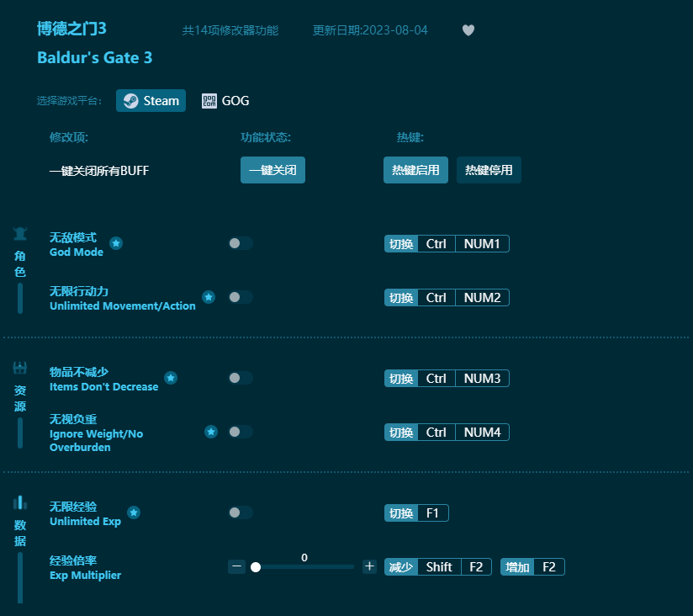This screenshot has height=616, width=693.
Task: Enable the God Mode toggle
Action: [x=240, y=243]
